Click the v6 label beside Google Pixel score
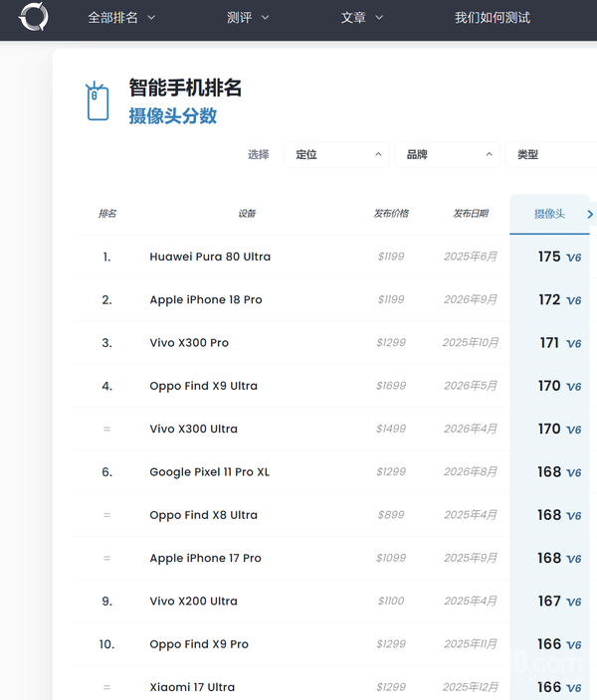Screen dimensions: 597x700 coord(574,473)
